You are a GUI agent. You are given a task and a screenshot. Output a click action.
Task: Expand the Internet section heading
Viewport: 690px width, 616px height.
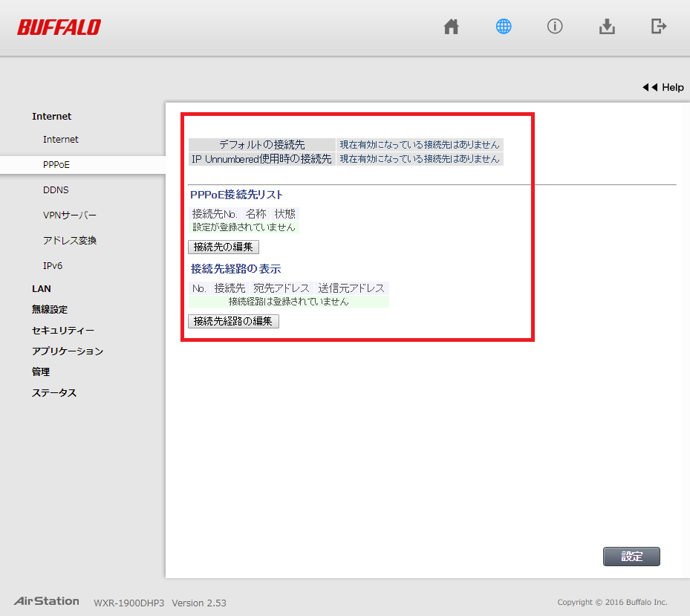coord(51,116)
